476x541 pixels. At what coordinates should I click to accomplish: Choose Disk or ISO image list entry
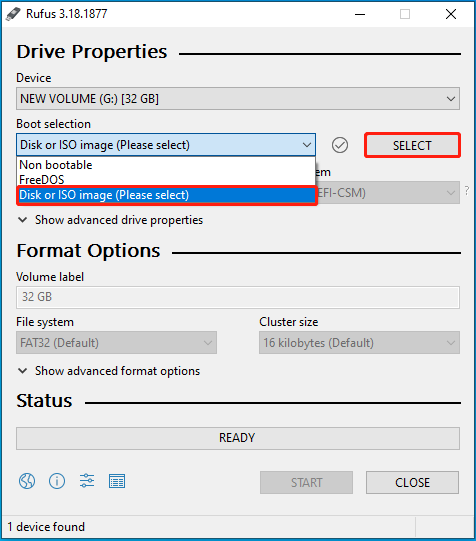pyautogui.click(x=166, y=195)
